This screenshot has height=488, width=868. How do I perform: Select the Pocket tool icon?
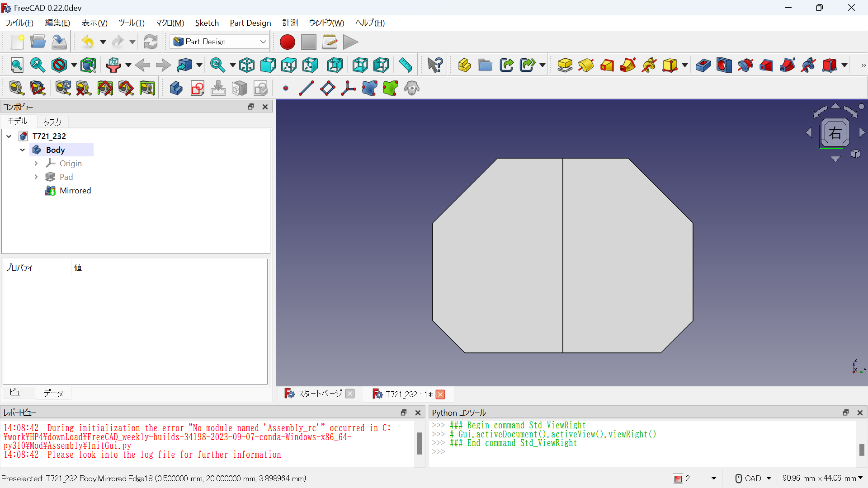703,66
